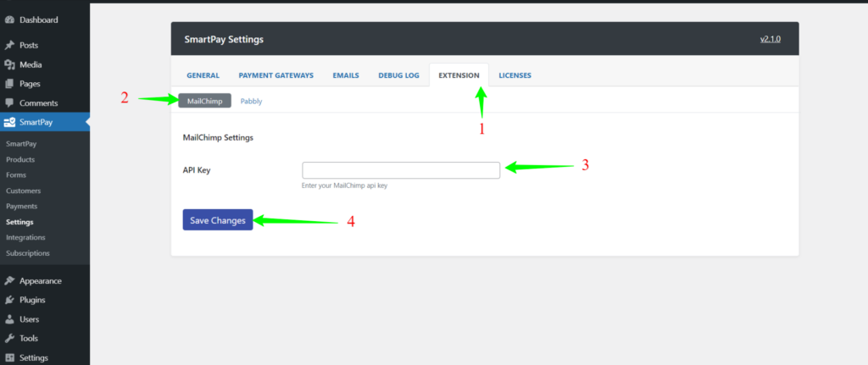Click the v2.1.0 version link
Image resolution: width=868 pixels, height=365 pixels.
click(770, 39)
